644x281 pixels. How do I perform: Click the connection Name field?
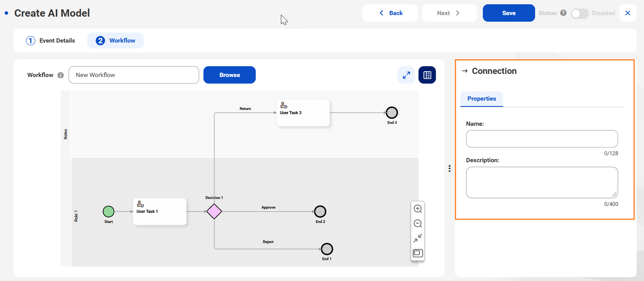pos(542,139)
